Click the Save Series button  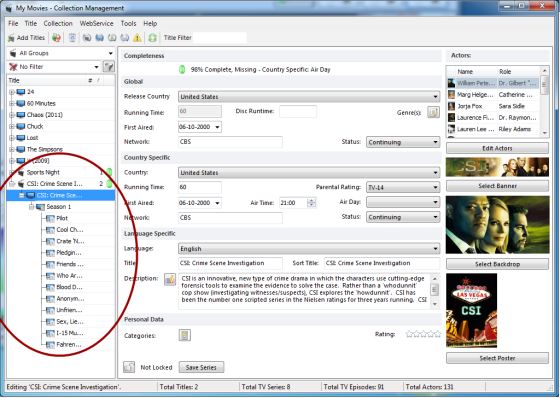click(x=201, y=367)
